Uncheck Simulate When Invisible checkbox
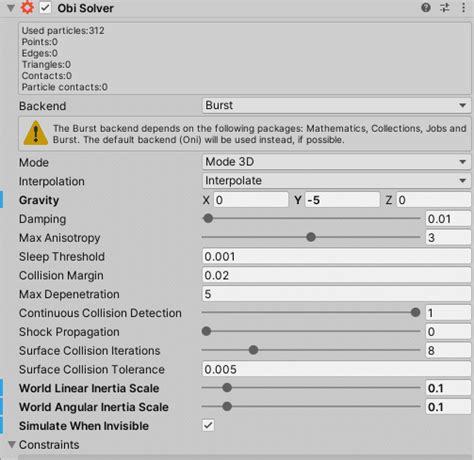Image resolution: width=474 pixels, height=460 pixels. (x=208, y=425)
